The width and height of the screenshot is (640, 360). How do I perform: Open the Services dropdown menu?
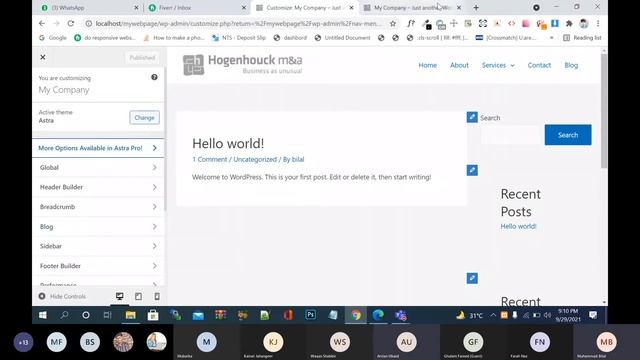click(498, 65)
